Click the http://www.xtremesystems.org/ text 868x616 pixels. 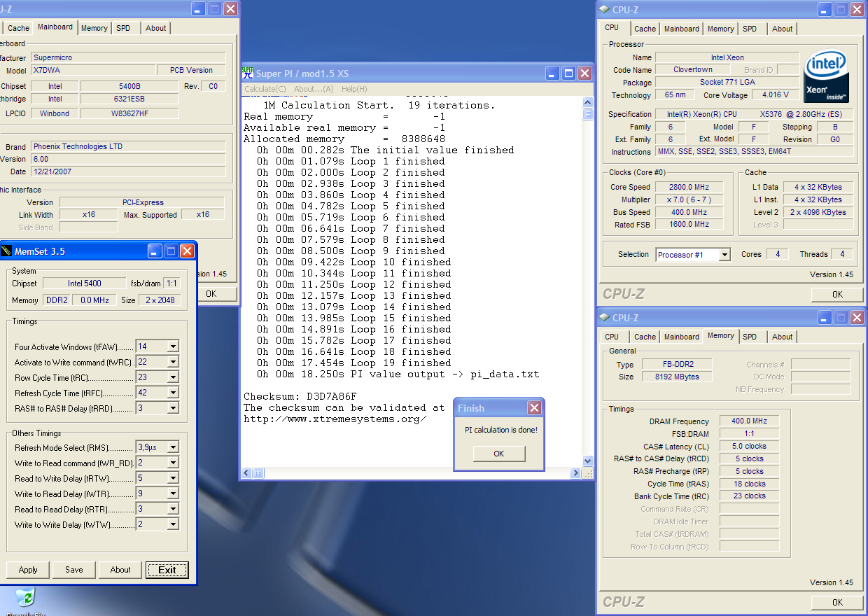pos(335,419)
